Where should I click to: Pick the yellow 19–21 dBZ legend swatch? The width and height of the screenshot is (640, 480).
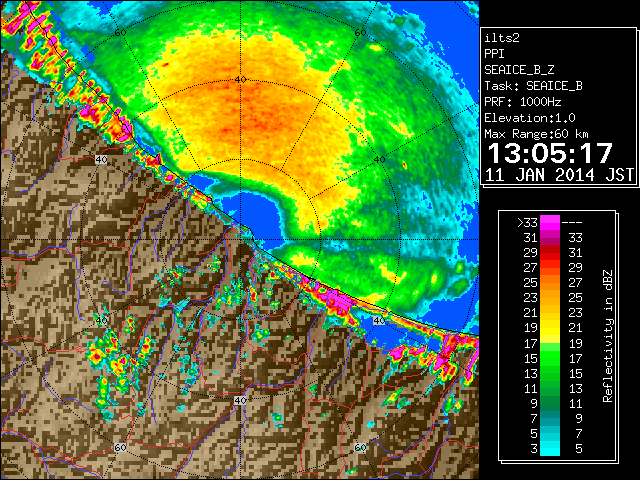pyautogui.click(x=550, y=328)
